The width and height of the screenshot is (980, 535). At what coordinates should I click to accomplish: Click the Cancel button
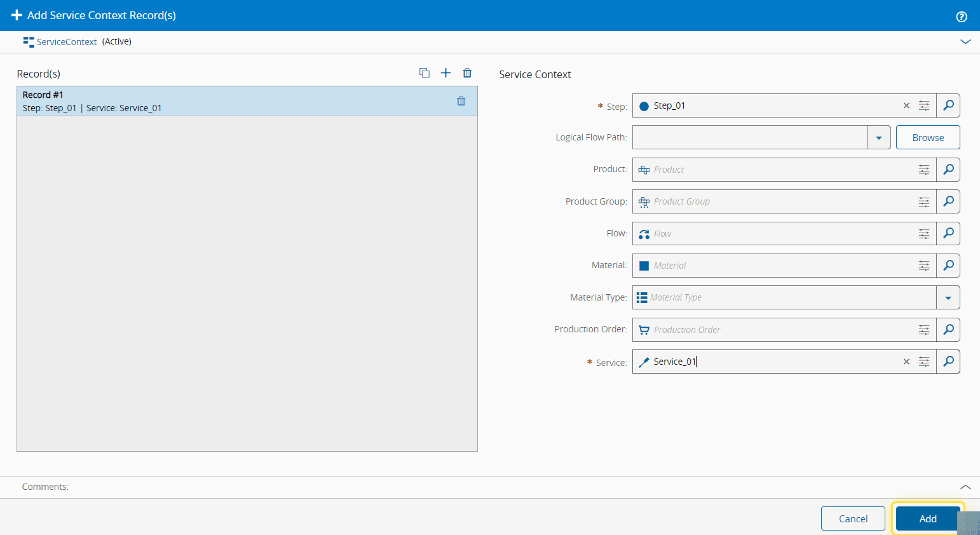[853, 518]
